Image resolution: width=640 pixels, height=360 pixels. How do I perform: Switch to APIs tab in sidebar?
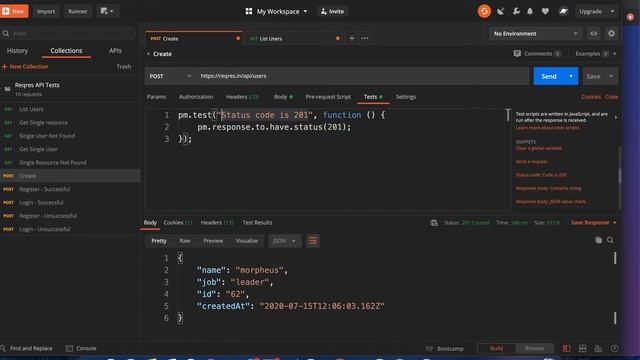click(x=115, y=51)
